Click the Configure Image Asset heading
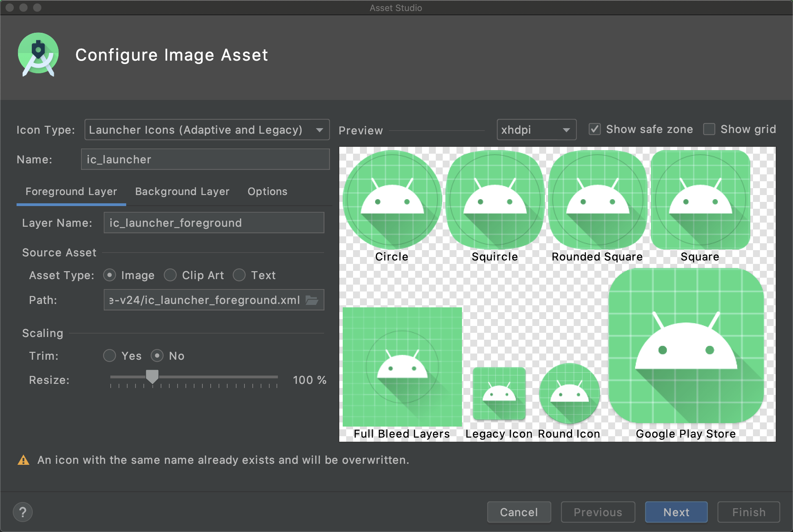Screen dimensions: 793x532 (x=172, y=55)
